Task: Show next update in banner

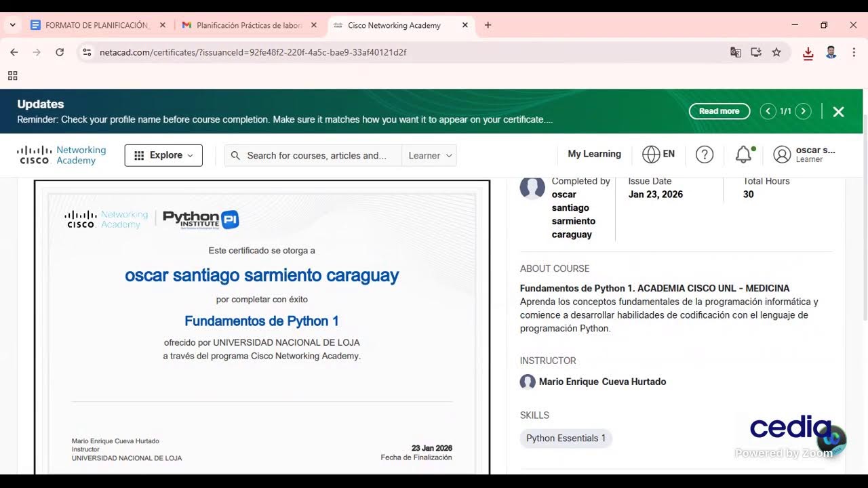Action: [803, 111]
